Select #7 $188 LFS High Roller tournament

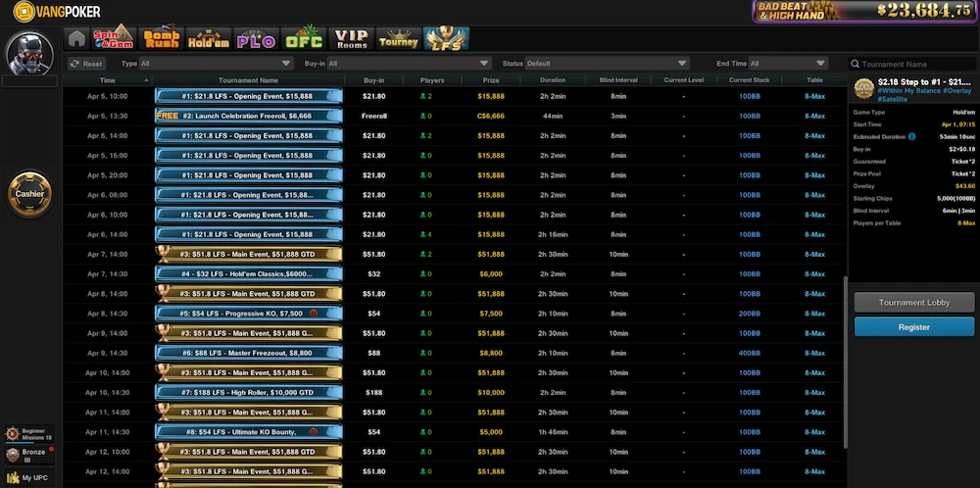click(x=249, y=392)
